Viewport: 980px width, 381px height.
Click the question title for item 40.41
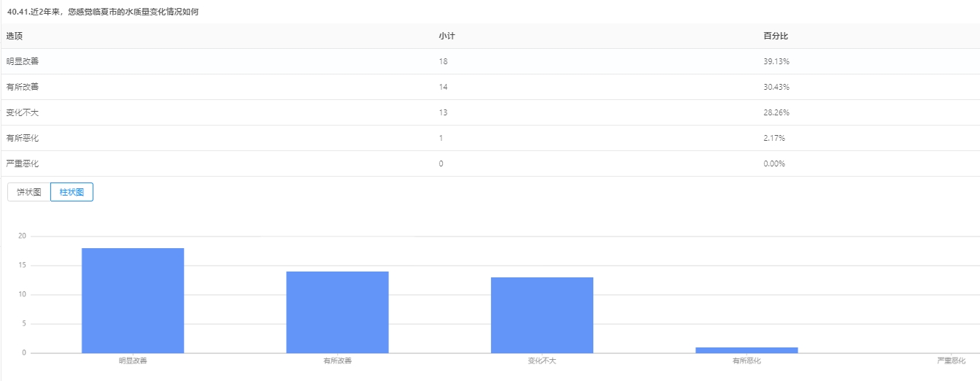(x=102, y=12)
